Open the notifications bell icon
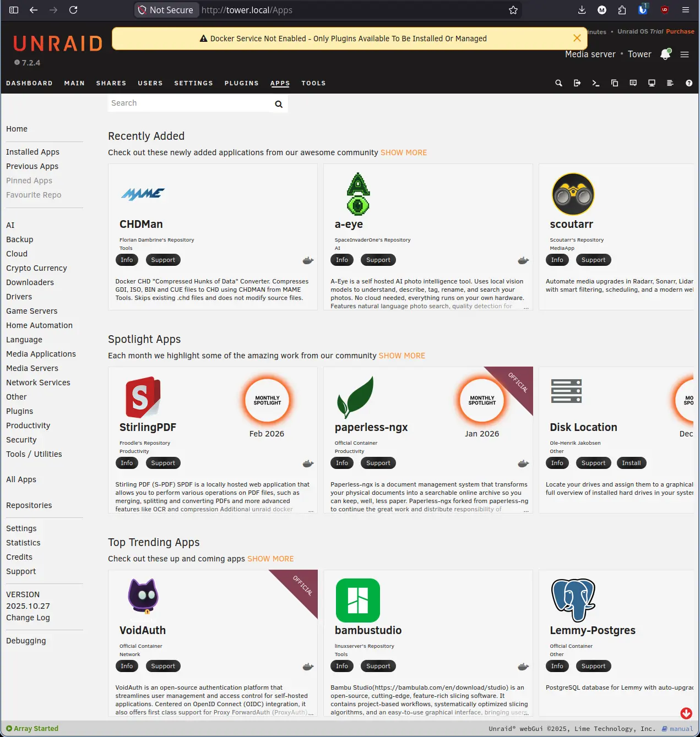Image resolution: width=700 pixels, height=737 pixels. [665, 54]
